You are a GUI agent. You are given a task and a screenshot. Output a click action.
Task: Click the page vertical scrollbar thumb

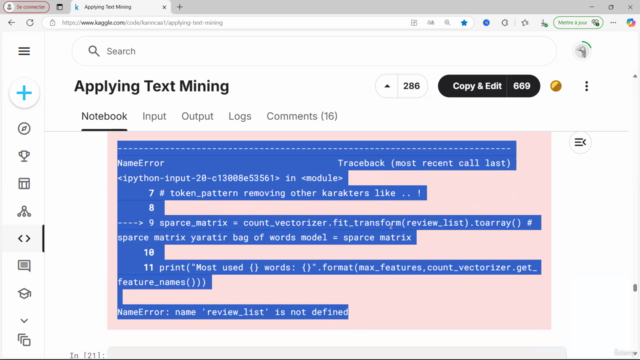coord(635,288)
